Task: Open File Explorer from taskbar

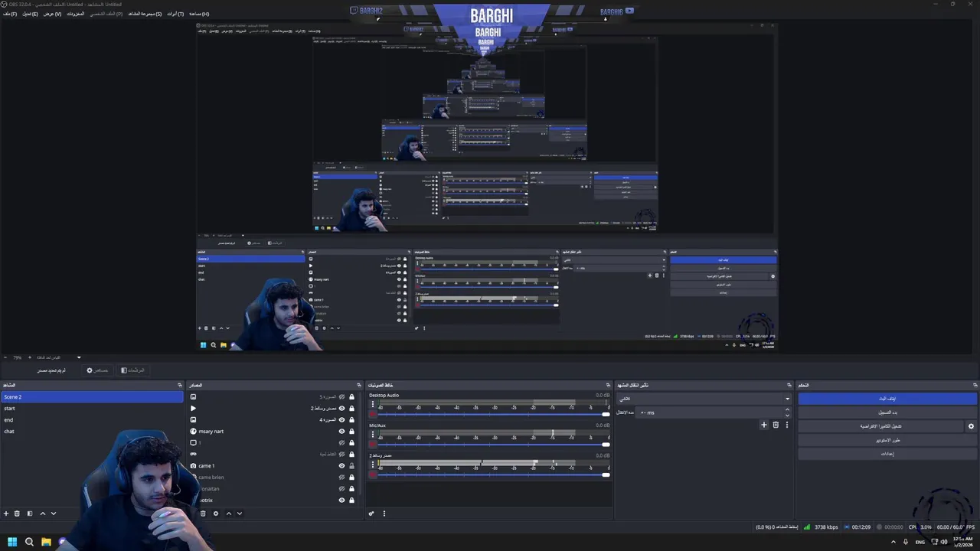Action: 46,542
